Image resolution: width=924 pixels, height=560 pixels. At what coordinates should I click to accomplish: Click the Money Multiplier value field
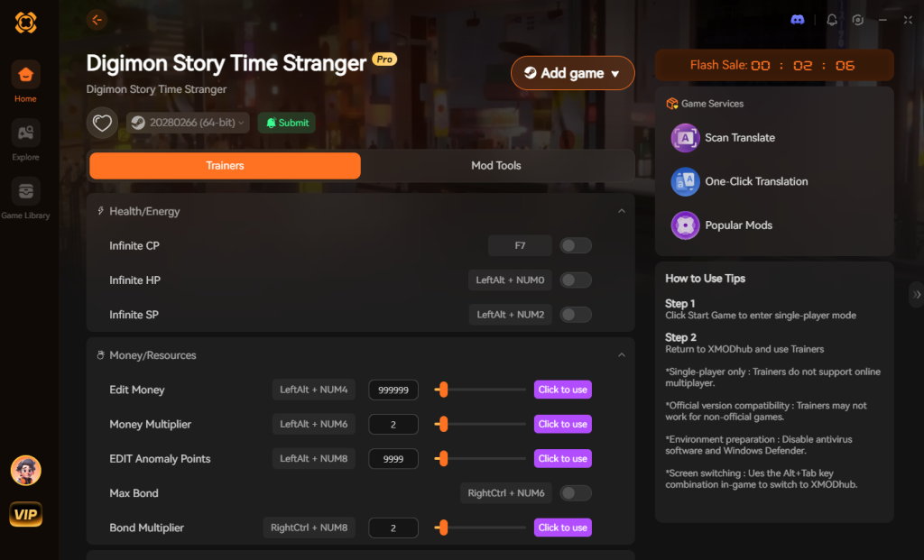coord(393,424)
